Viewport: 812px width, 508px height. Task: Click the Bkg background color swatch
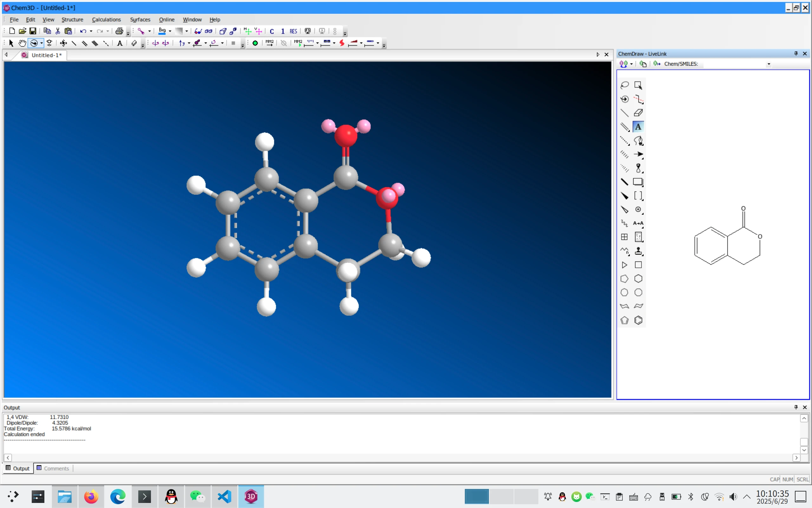coord(162,31)
